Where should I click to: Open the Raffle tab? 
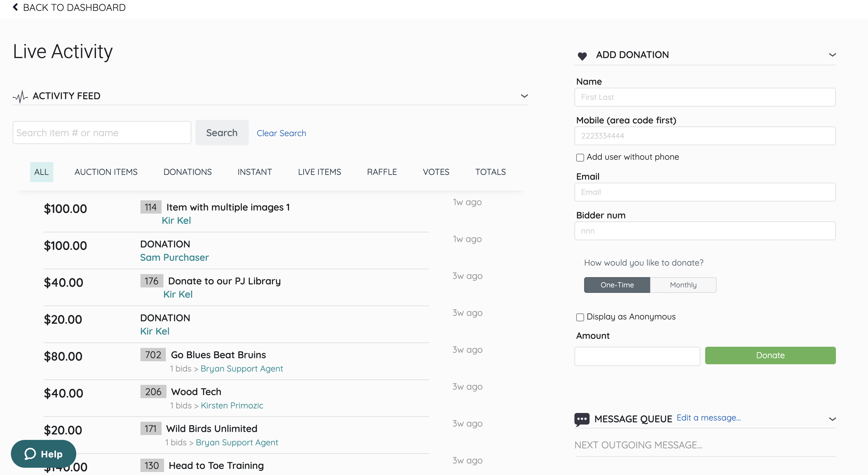point(382,172)
